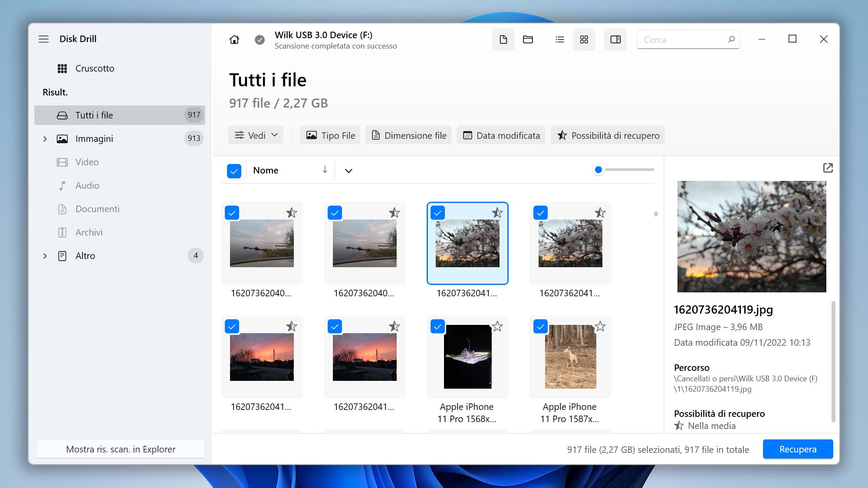Viewport: 868px width, 488px height.
Task: Uncheck the Apple iPhone 11 Pro 1587x checkbox
Action: [541, 327]
